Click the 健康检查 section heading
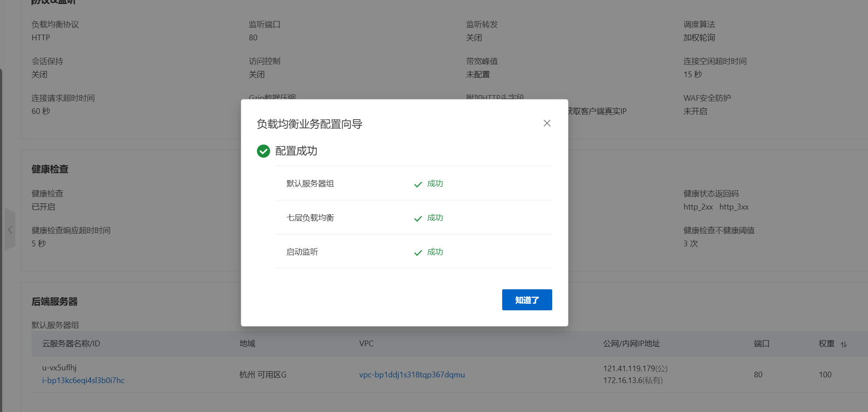 50,169
